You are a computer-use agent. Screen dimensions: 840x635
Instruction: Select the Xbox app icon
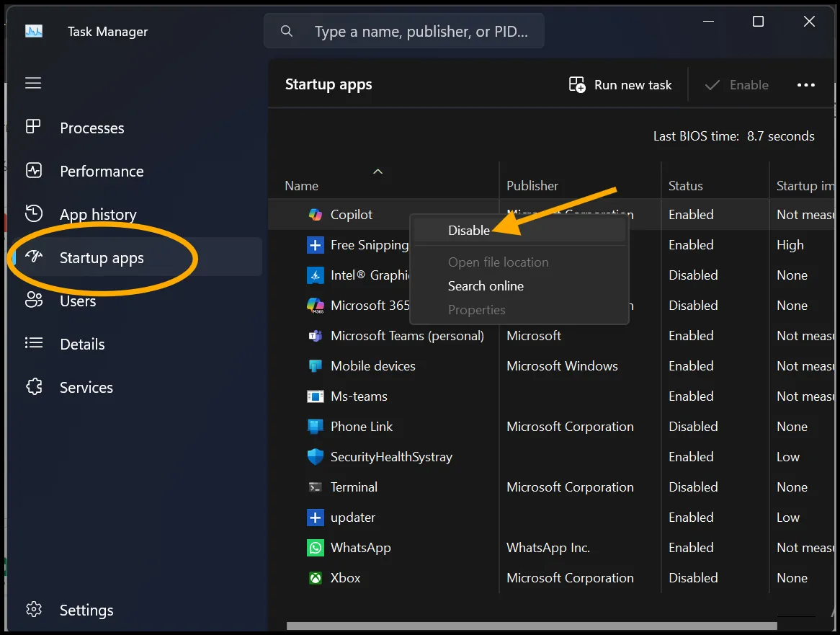[x=315, y=577]
